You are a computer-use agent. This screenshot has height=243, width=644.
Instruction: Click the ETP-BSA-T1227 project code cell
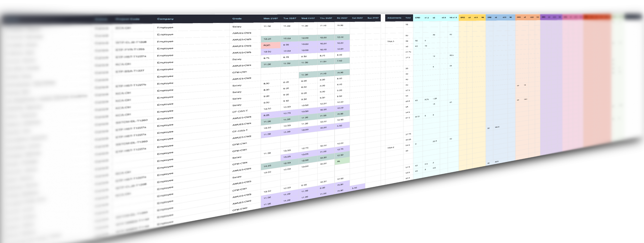click(130, 71)
